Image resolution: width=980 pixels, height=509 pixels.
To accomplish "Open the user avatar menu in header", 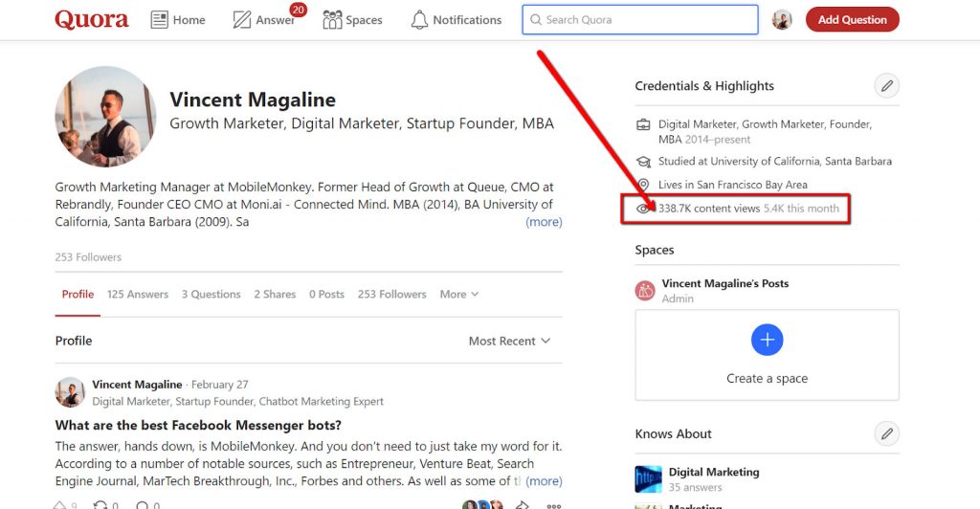I will pos(782,20).
